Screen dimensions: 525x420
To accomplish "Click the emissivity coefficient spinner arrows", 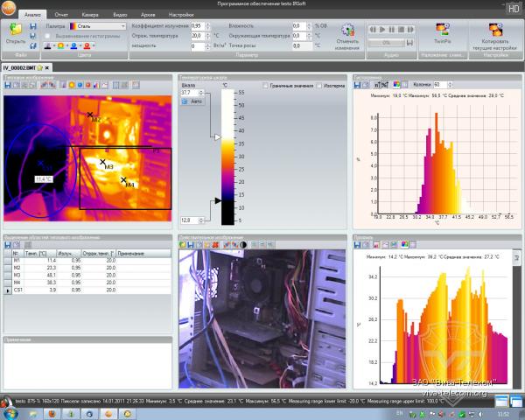I will point(206,26).
